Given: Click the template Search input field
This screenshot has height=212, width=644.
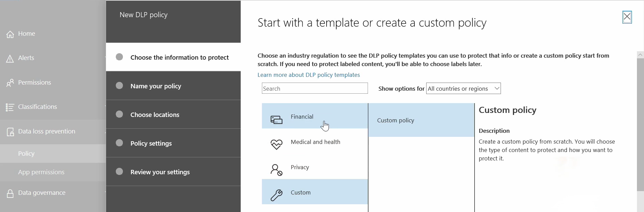Looking at the screenshot, I should tap(314, 89).
